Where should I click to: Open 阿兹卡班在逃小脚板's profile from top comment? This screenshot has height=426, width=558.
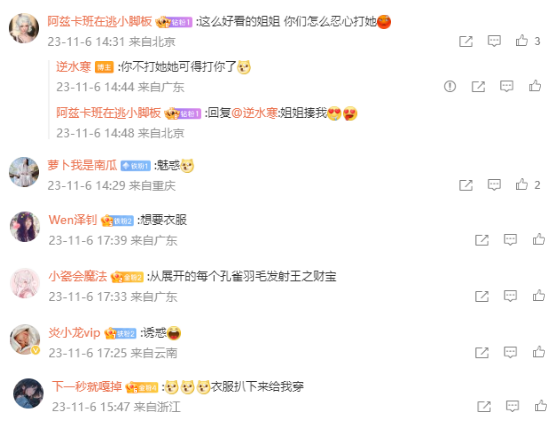coord(100,21)
